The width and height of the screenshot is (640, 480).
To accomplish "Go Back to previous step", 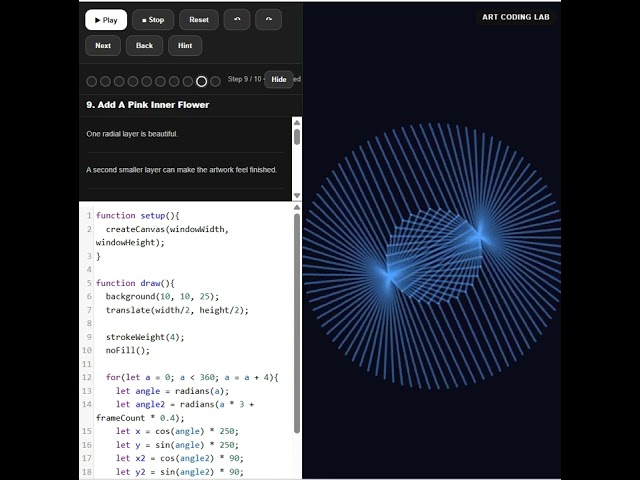I will pyautogui.click(x=144, y=46).
